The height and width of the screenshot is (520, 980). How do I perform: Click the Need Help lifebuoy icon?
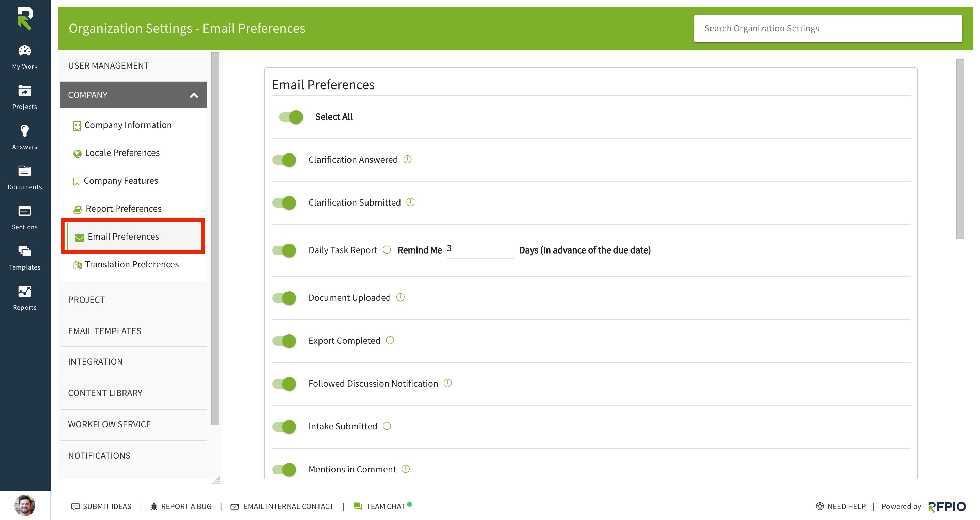(820, 506)
